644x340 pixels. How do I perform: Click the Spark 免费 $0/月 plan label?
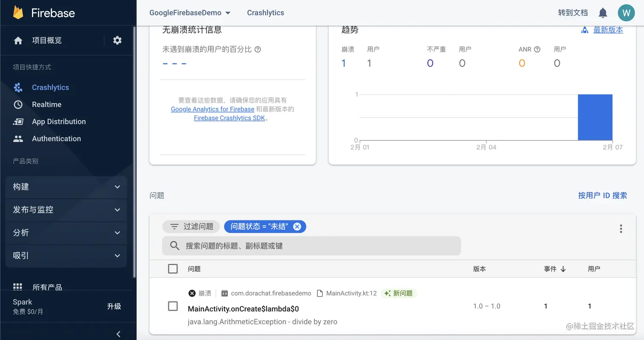pos(28,306)
